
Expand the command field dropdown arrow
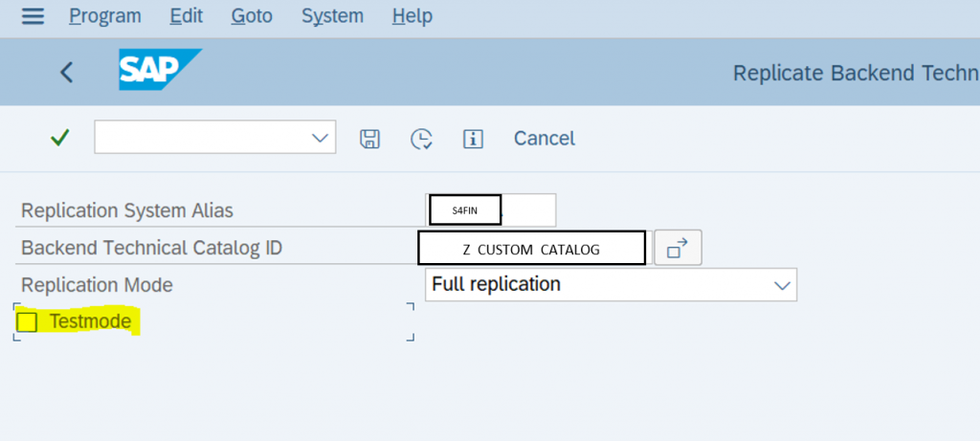point(320,138)
